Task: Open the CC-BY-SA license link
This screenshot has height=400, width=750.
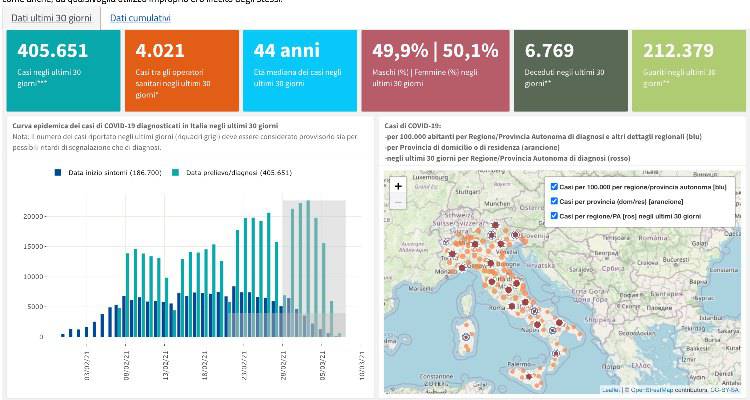Action: 724,390
